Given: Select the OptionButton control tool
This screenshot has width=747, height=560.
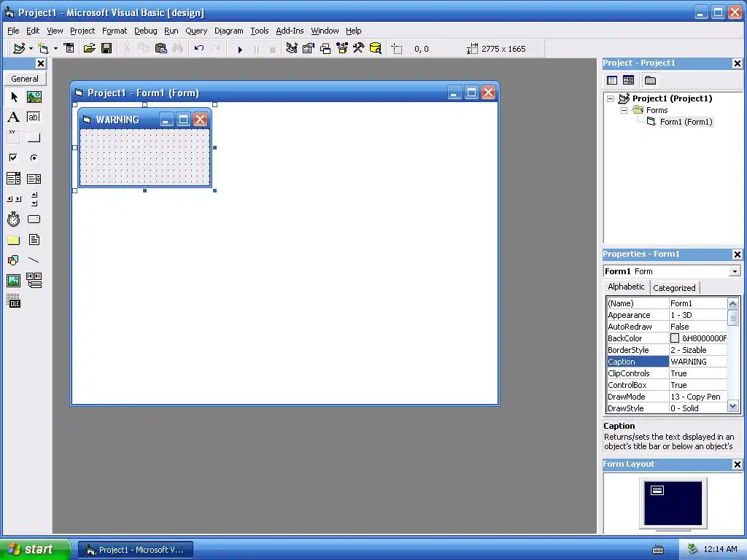Looking at the screenshot, I should pyautogui.click(x=34, y=157).
